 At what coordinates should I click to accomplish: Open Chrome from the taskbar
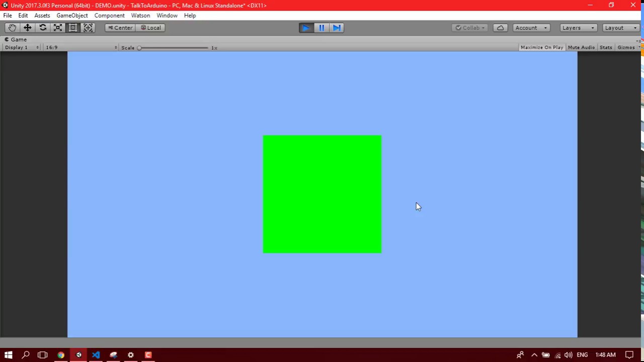61,355
